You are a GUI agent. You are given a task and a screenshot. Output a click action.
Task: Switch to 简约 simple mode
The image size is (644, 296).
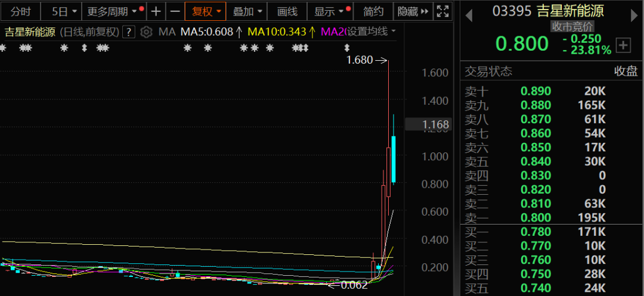[x=373, y=11]
